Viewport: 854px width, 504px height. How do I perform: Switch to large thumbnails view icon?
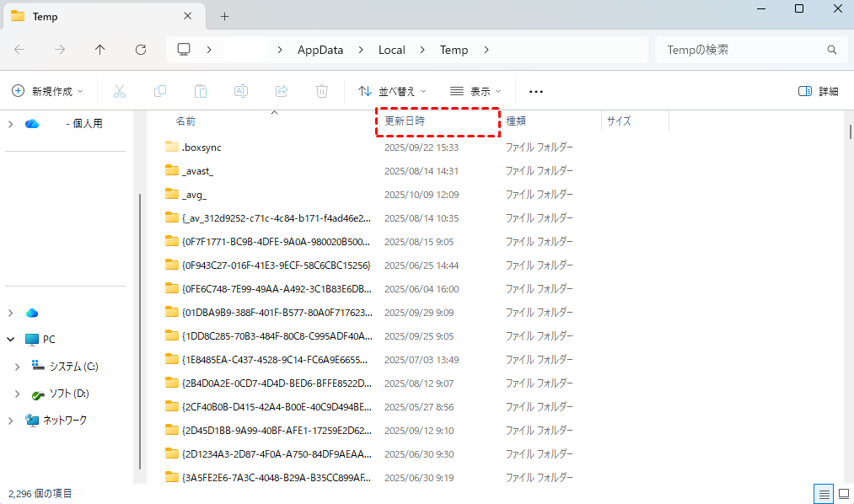click(842, 493)
